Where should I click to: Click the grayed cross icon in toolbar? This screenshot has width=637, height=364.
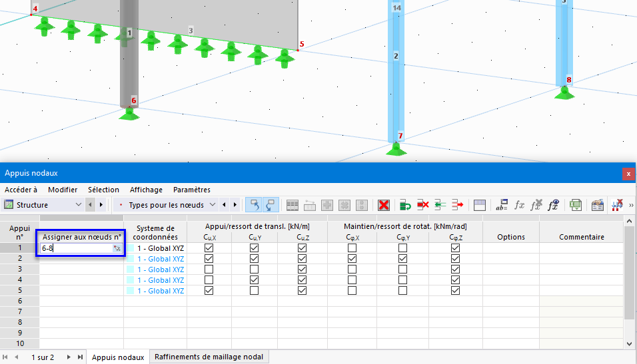344,205
